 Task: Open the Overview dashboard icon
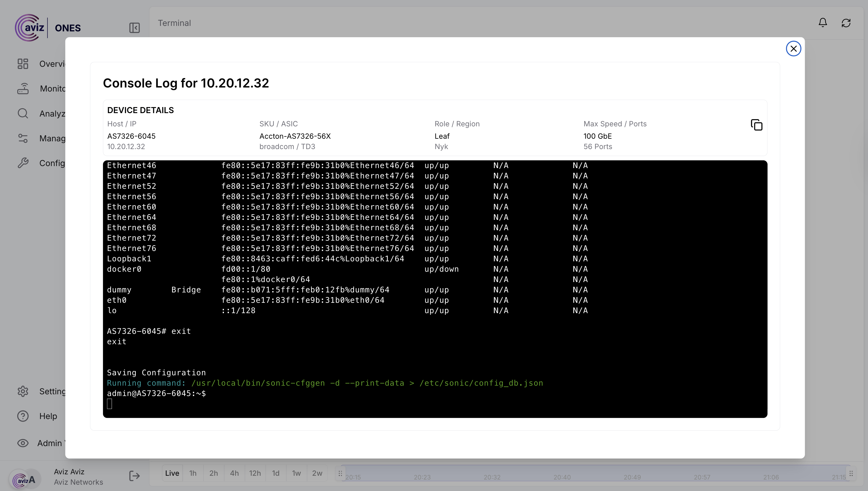23,64
